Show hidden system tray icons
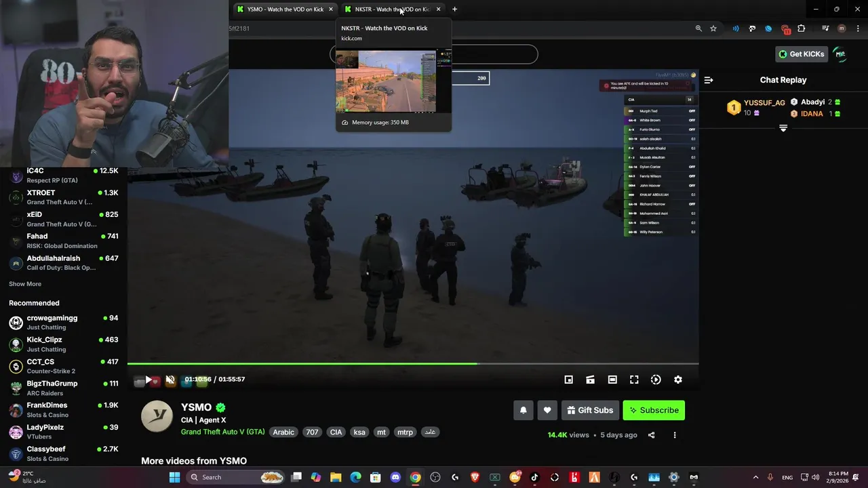Screen dimensions: 868x488 (x=755, y=477)
